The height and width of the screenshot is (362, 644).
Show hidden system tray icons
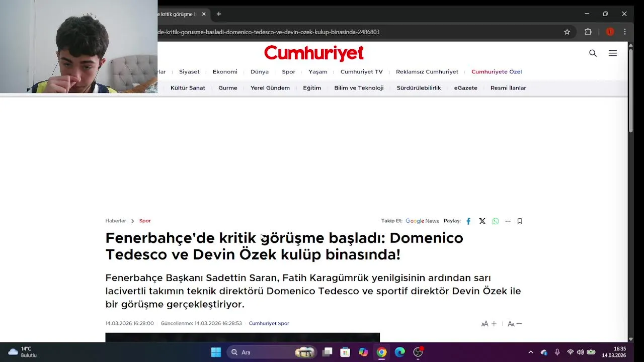click(530, 352)
